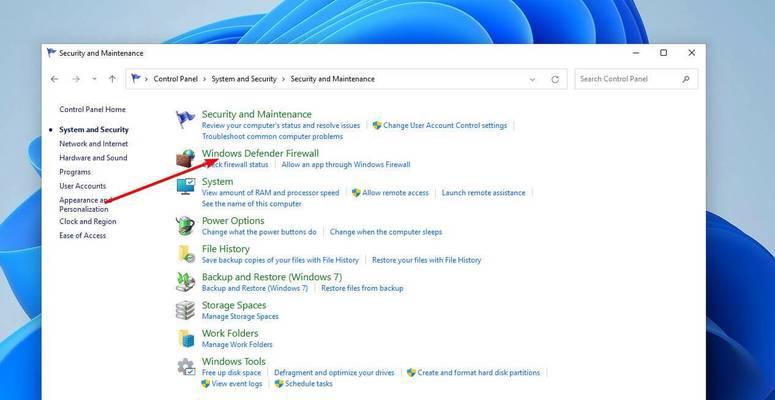Open Network and Internet category
This screenshot has width=775, height=400.
[x=93, y=144]
